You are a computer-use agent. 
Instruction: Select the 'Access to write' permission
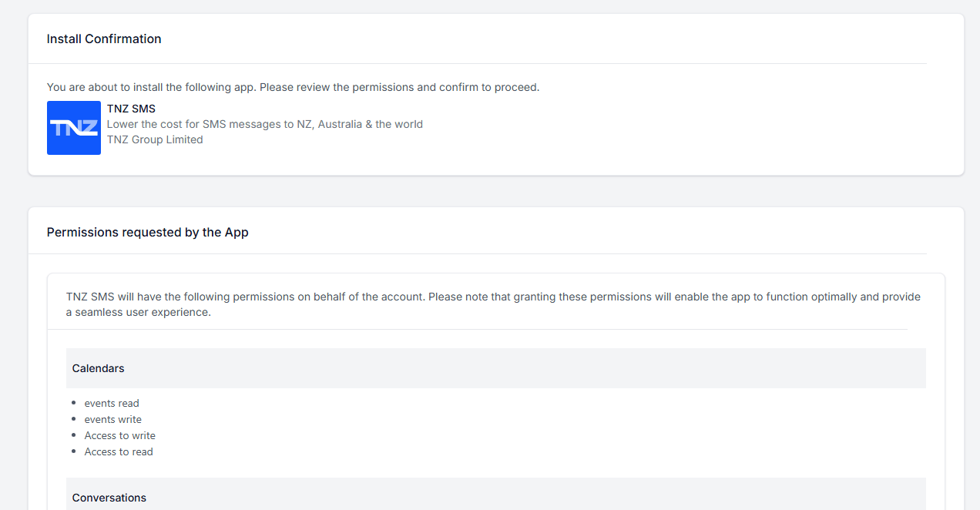click(x=120, y=435)
